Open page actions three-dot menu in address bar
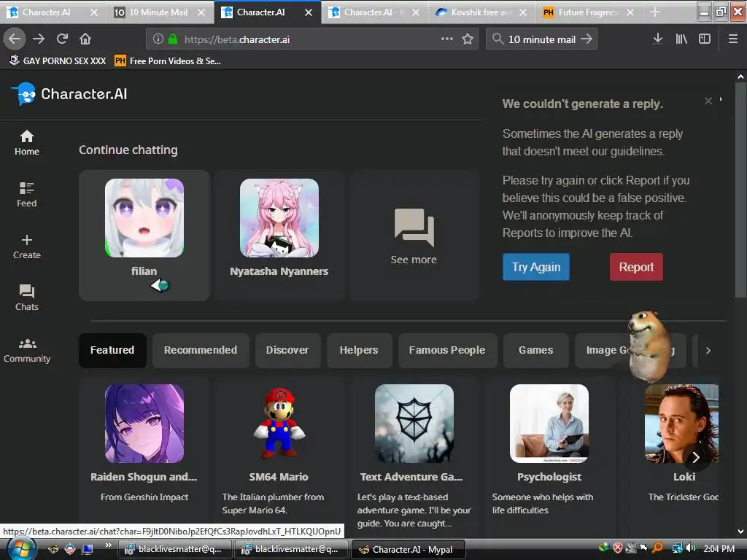 tap(447, 39)
